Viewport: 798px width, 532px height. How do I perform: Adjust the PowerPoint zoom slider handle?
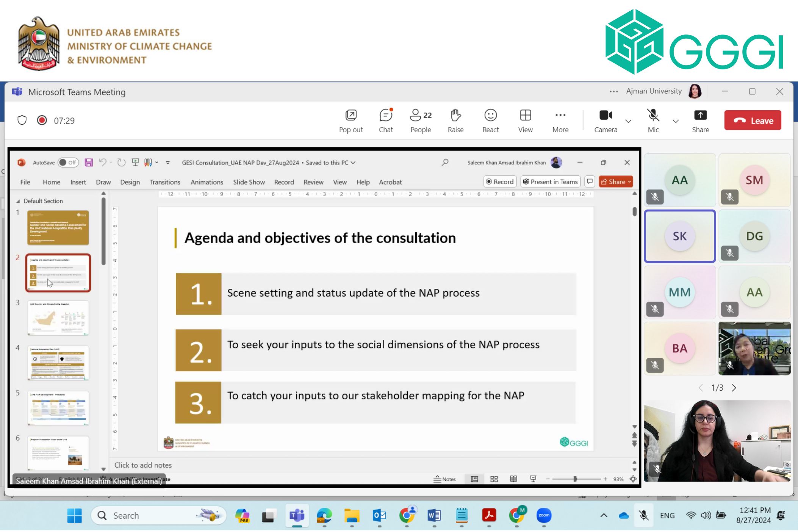[575, 479]
